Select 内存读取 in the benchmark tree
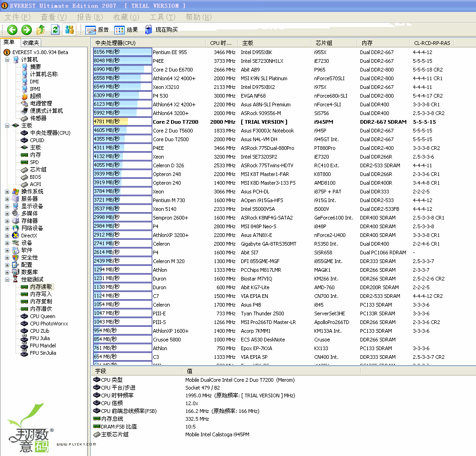 coord(41,287)
